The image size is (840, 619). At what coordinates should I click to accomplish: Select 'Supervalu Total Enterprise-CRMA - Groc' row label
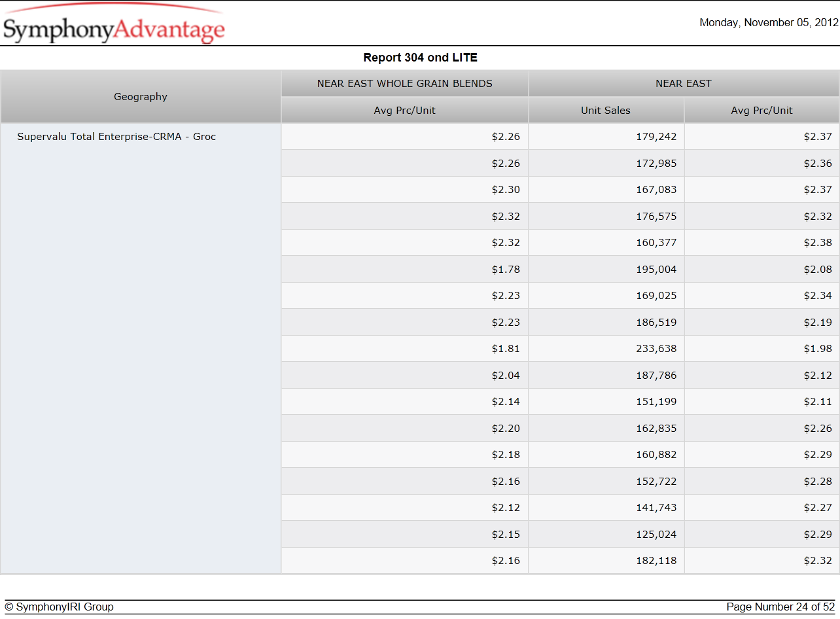(116, 137)
